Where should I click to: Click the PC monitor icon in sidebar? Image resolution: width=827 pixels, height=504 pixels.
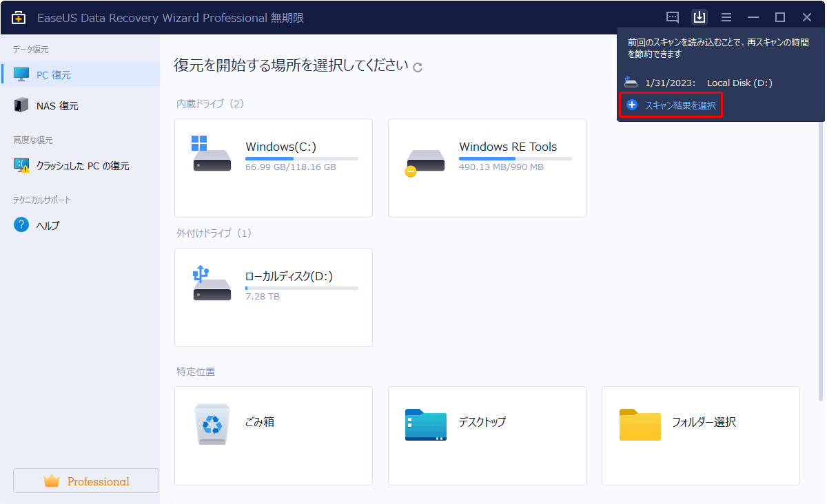pyautogui.click(x=21, y=74)
